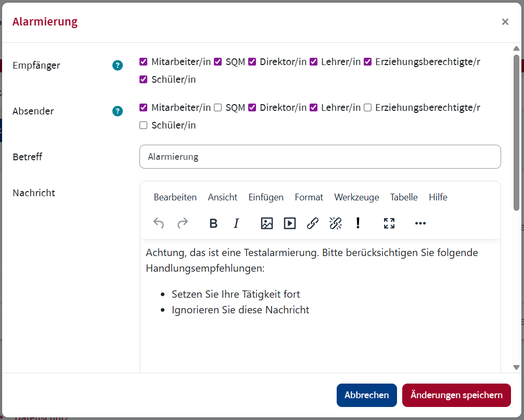
Task: Click Änderungen speichern button
Action: click(x=456, y=395)
